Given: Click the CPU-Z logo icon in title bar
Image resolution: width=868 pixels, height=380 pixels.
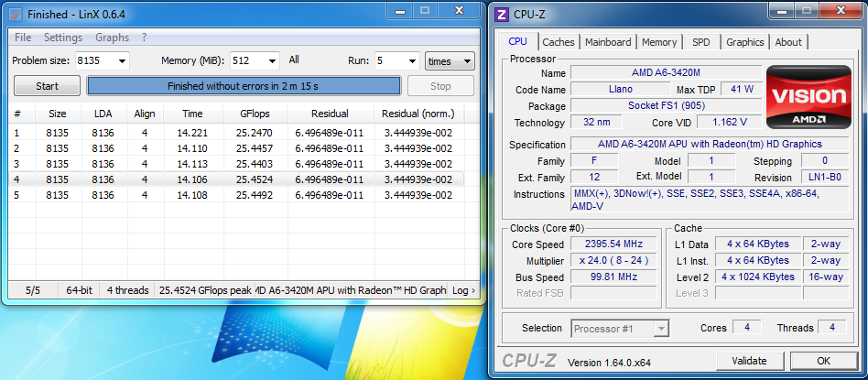Looking at the screenshot, I should (x=502, y=15).
